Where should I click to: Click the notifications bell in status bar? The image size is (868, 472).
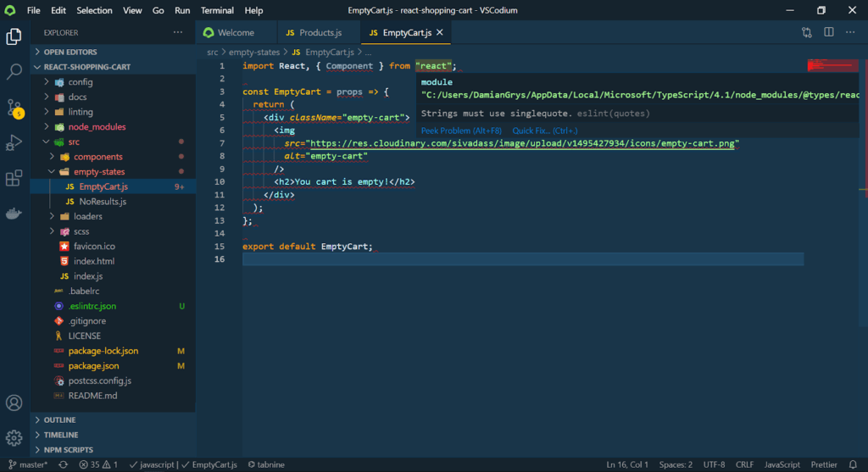click(x=854, y=464)
